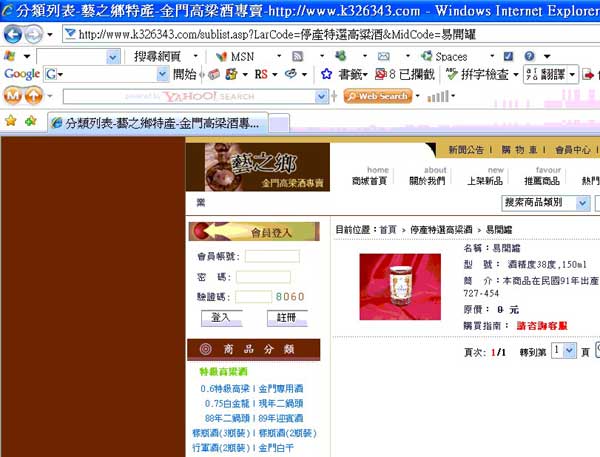600x457 pixels.
Task: Expand the Google search box dropdown arrow
Action: (162, 74)
